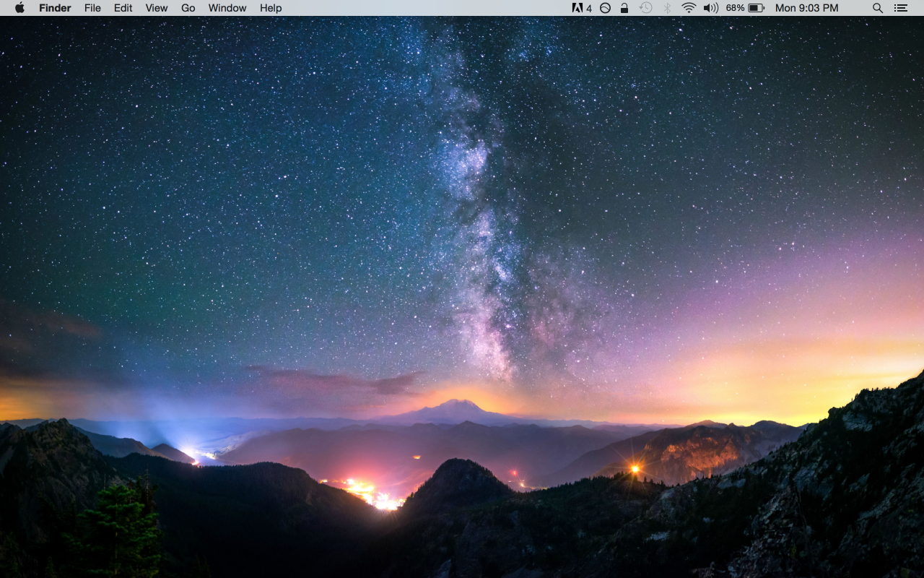Expand the 68% battery status menu

click(x=745, y=8)
